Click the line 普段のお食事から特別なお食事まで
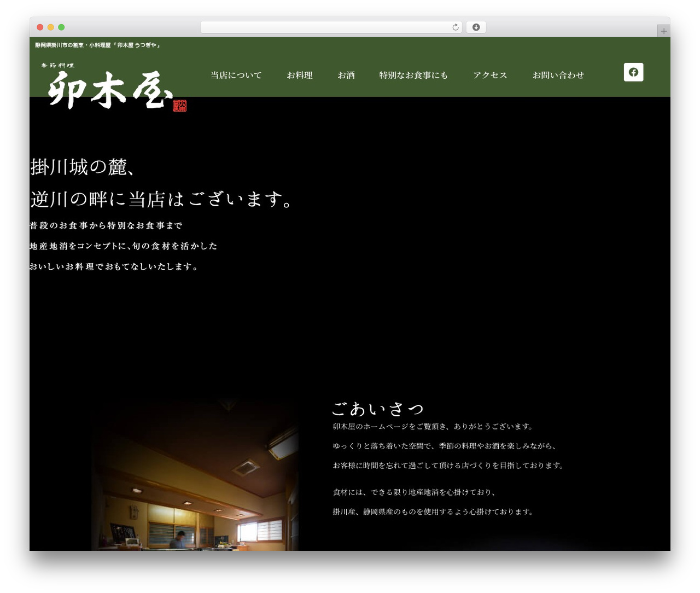Viewport: 700px width, 593px height. [x=106, y=225]
